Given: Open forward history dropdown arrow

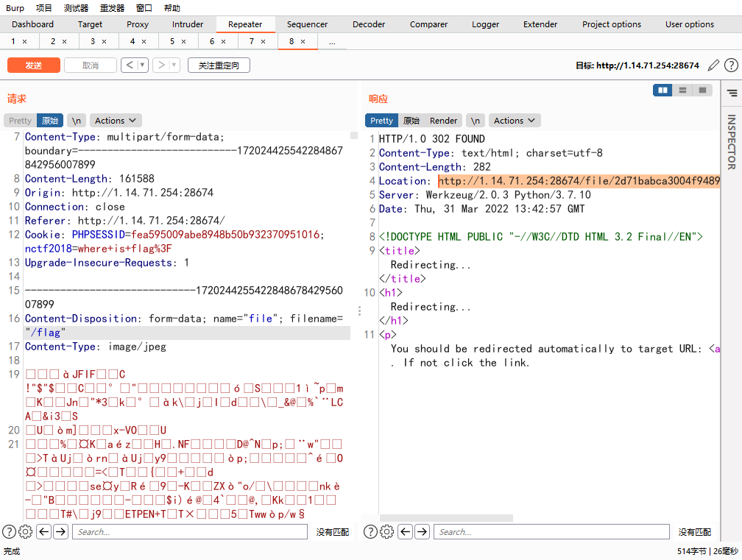Looking at the screenshot, I should [174, 65].
